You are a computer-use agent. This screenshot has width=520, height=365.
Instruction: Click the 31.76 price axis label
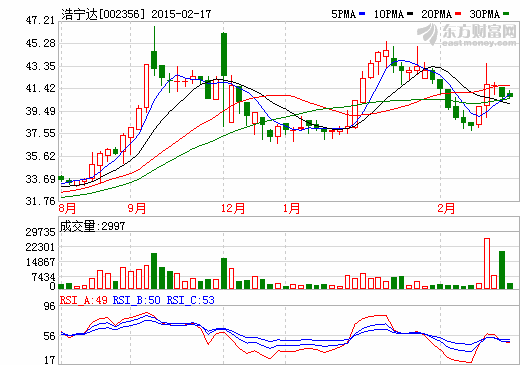coord(40,201)
